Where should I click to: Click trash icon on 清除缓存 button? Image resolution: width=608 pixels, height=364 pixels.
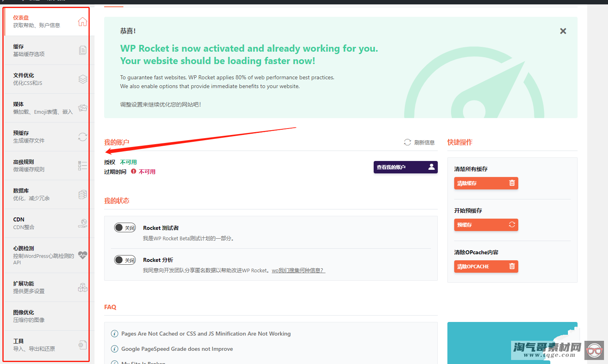click(511, 183)
